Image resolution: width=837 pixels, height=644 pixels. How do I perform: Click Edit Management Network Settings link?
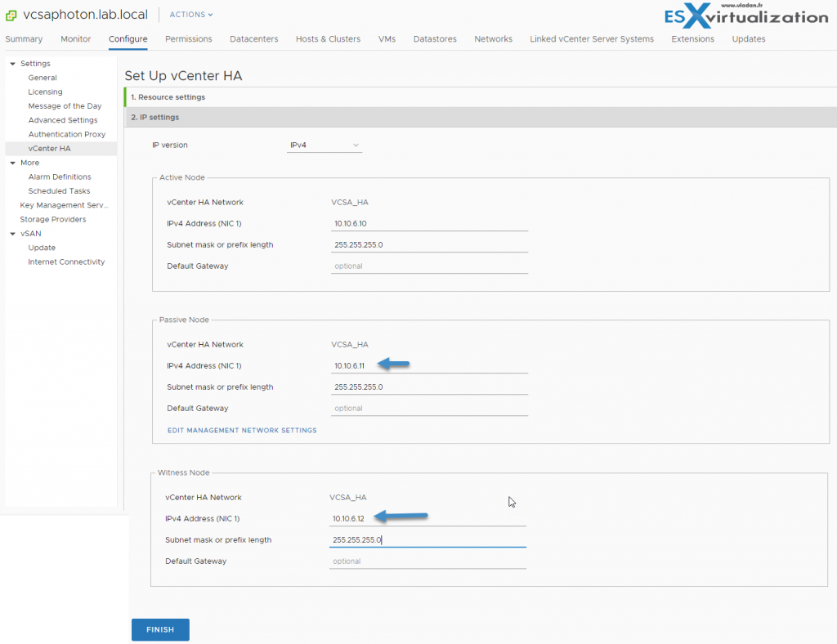tap(242, 430)
